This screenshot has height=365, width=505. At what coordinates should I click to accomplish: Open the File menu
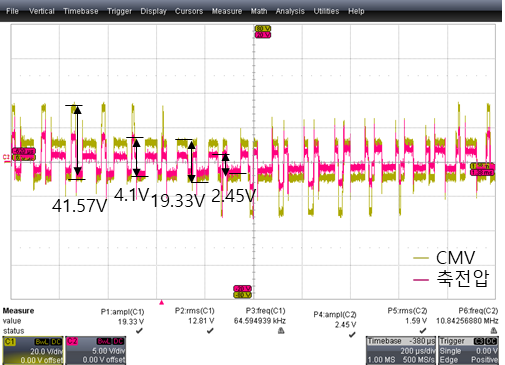(12, 11)
